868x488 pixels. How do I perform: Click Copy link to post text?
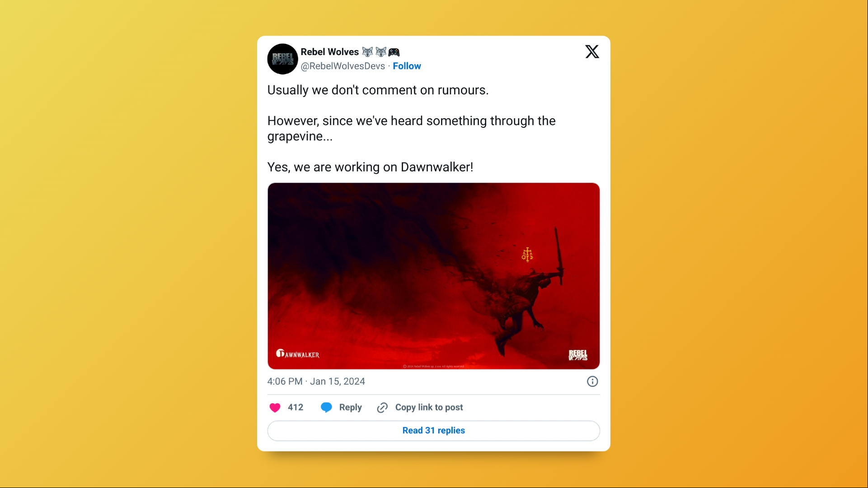429,408
